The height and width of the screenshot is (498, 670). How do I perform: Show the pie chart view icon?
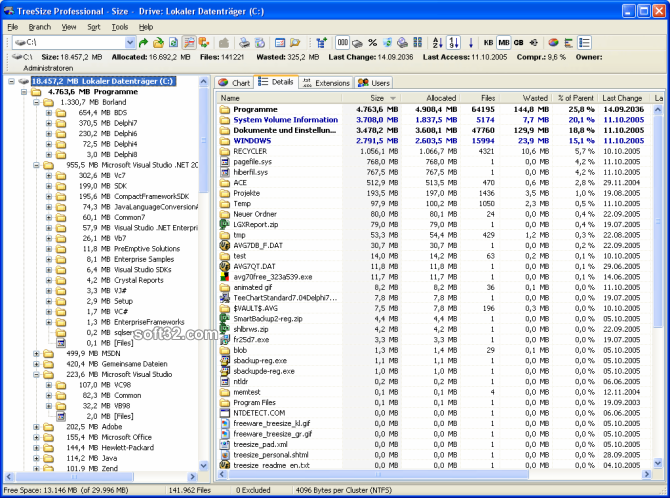tap(553, 43)
